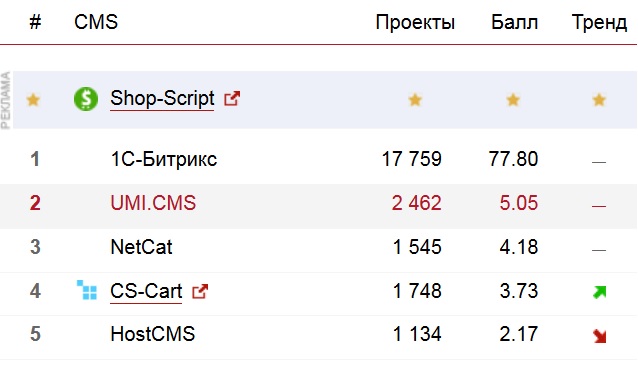
Task: Sort by the Проекты column header
Action: (415, 22)
